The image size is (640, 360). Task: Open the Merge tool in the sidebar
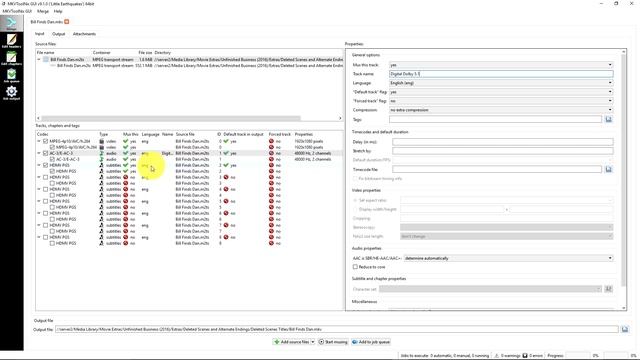(x=11, y=23)
